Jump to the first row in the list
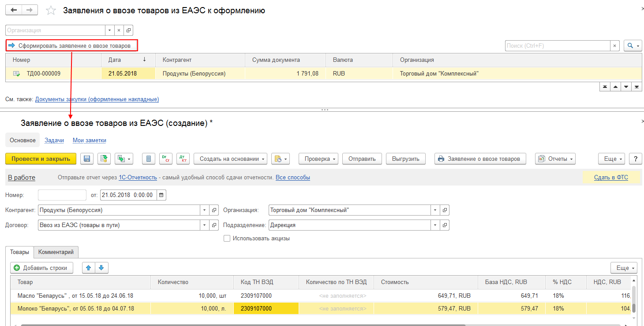The image size is (644, 326). (x=604, y=87)
